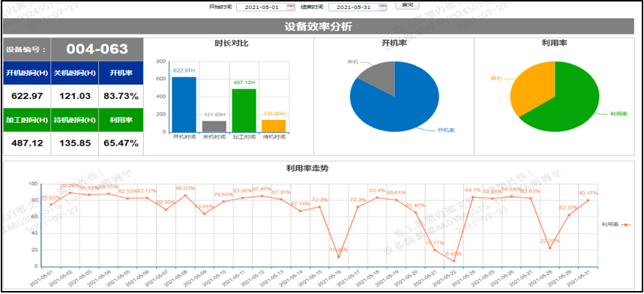Click the 关机 pie label

(353, 61)
